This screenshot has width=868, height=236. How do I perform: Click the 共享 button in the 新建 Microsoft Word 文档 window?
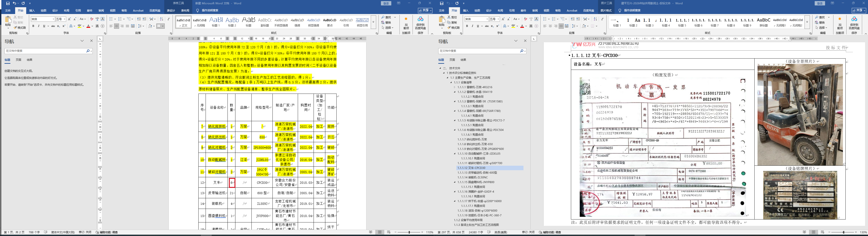pyautogui.click(x=425, y=11)
